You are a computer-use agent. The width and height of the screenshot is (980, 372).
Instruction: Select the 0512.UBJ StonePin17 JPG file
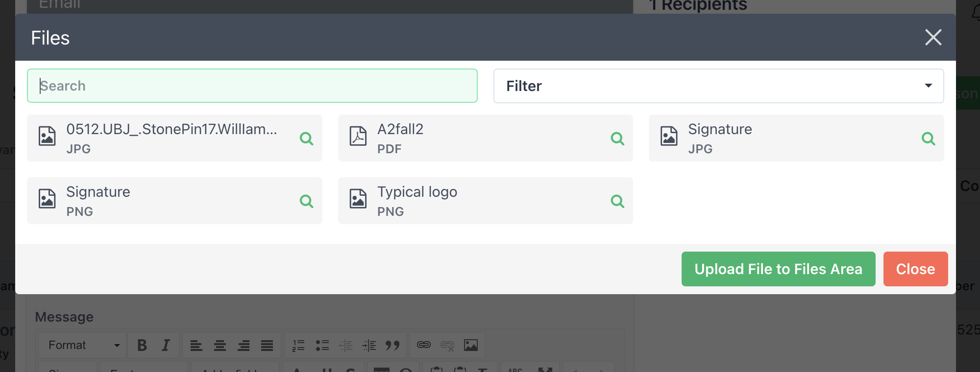pyautogui.click(x=162, y=138)
